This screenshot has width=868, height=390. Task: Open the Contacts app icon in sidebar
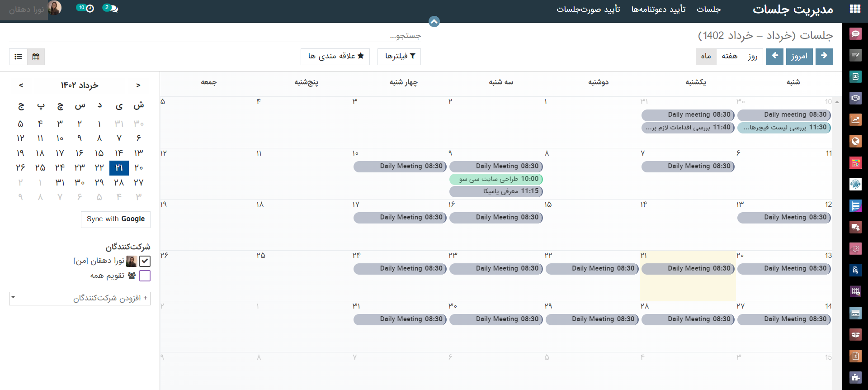855,76
